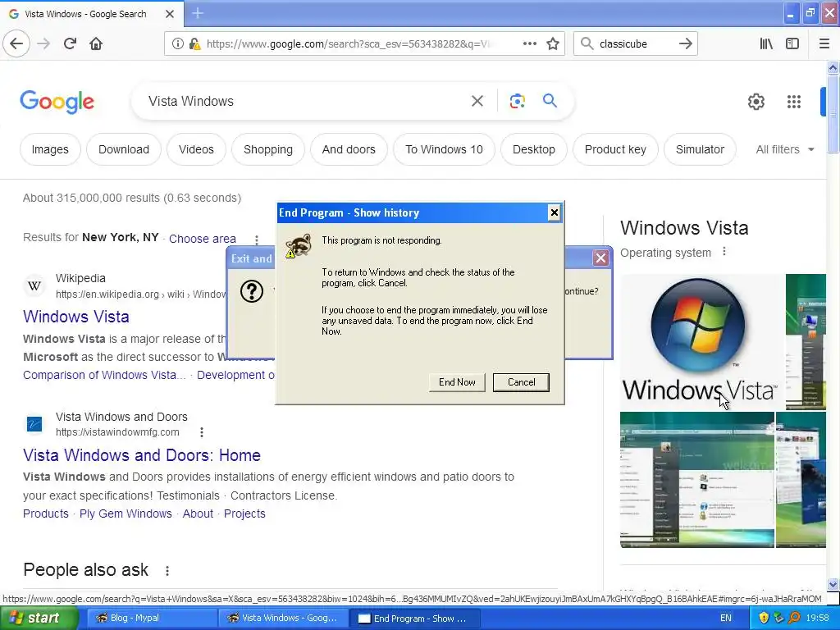Open the Windows Vista logo thumbnail
This screenshot has height=630, width=840.
(702, 342)
